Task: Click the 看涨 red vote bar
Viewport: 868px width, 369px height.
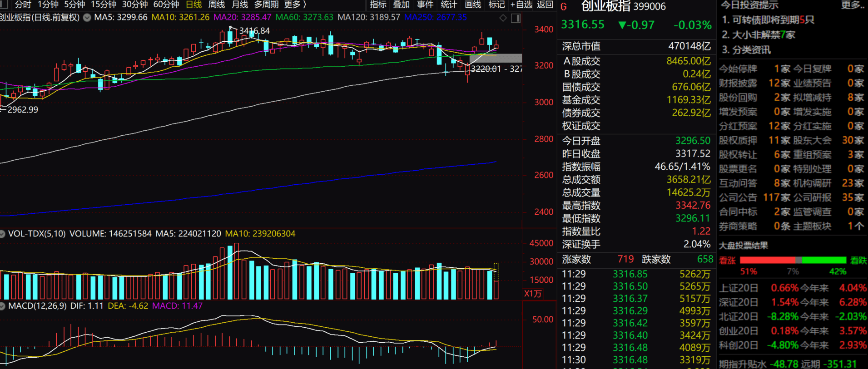Action: 767,260
